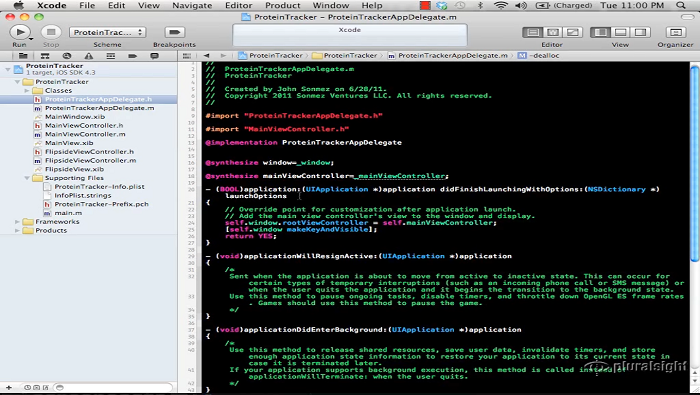700x395 pixels.
Task: Open the Wi-Fi status menu
Action: (501, 5)
